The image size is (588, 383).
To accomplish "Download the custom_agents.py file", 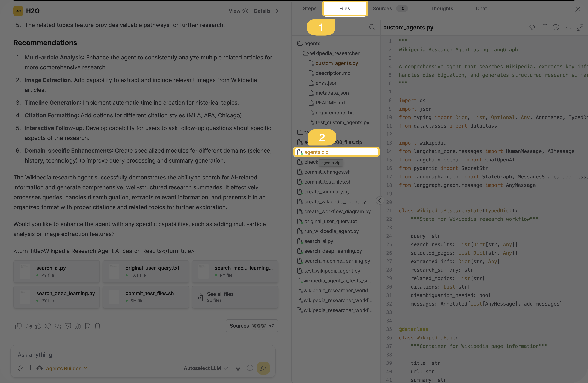I will point(568,27).
